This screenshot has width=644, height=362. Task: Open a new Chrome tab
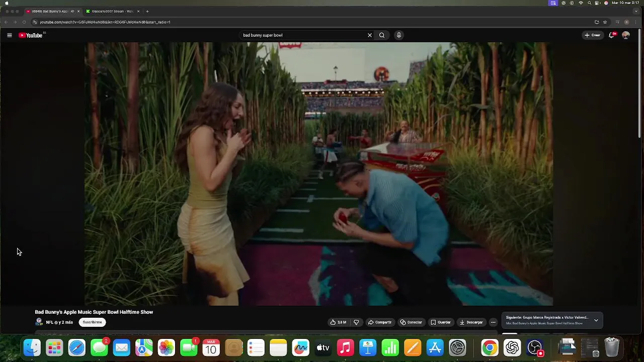147,11
